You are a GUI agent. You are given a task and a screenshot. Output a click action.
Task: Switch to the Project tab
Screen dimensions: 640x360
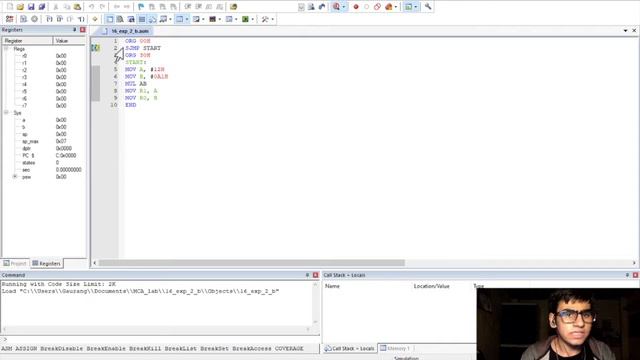[15, 263]
